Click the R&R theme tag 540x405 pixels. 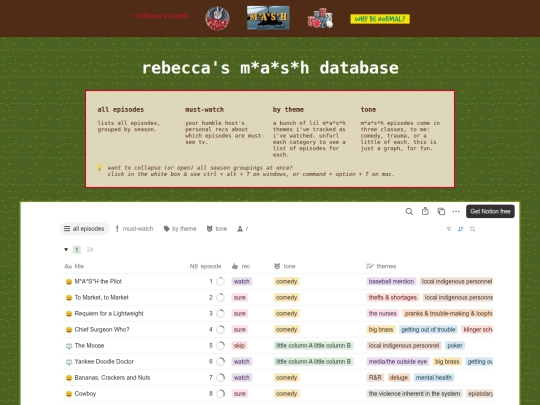pos(375,378)
